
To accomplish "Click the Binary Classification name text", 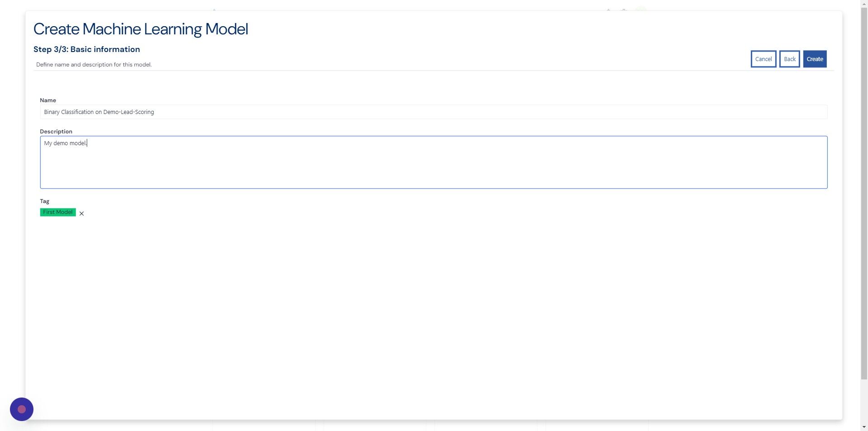I will [99, 112].
